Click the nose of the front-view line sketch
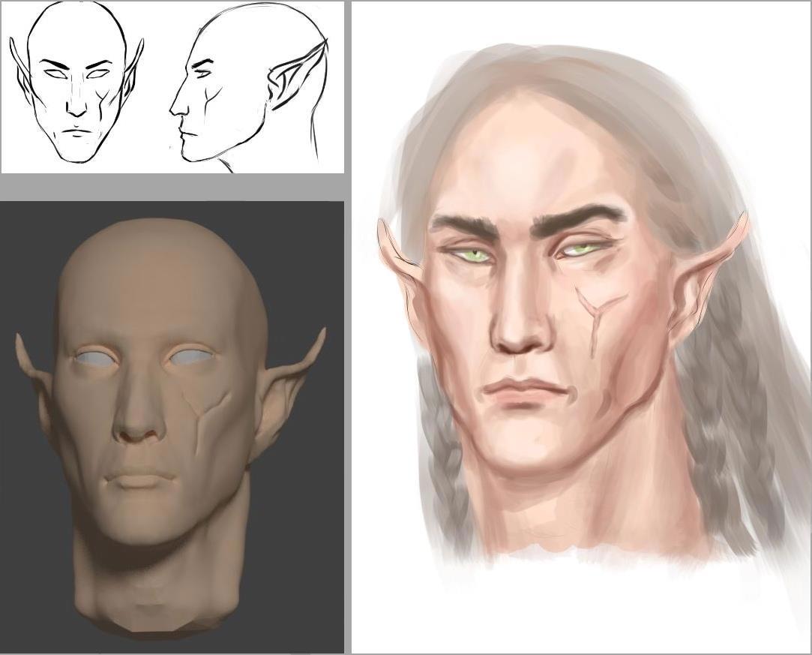 76,105
